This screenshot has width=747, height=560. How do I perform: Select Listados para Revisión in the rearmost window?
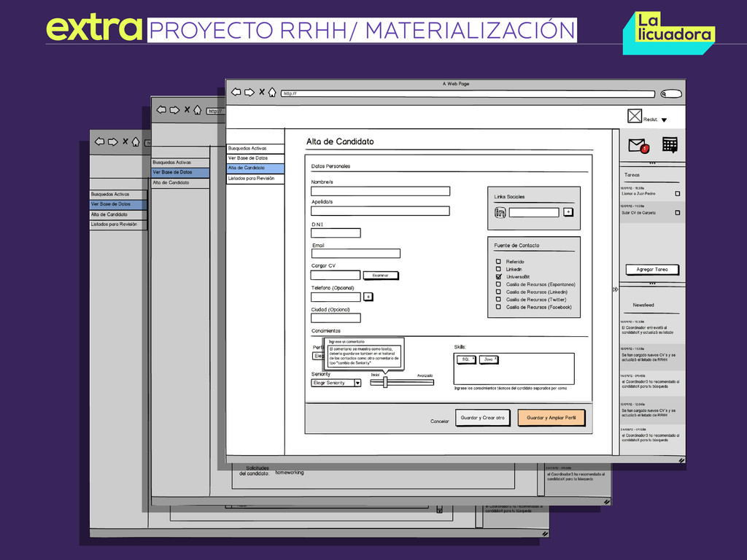click(x=118, y=225)
